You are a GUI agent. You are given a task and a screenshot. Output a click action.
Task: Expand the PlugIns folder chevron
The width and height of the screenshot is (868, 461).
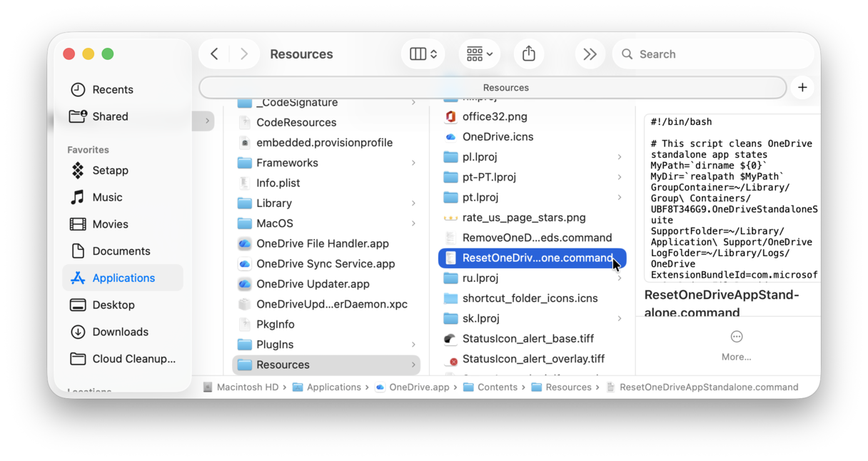[413, 345]
